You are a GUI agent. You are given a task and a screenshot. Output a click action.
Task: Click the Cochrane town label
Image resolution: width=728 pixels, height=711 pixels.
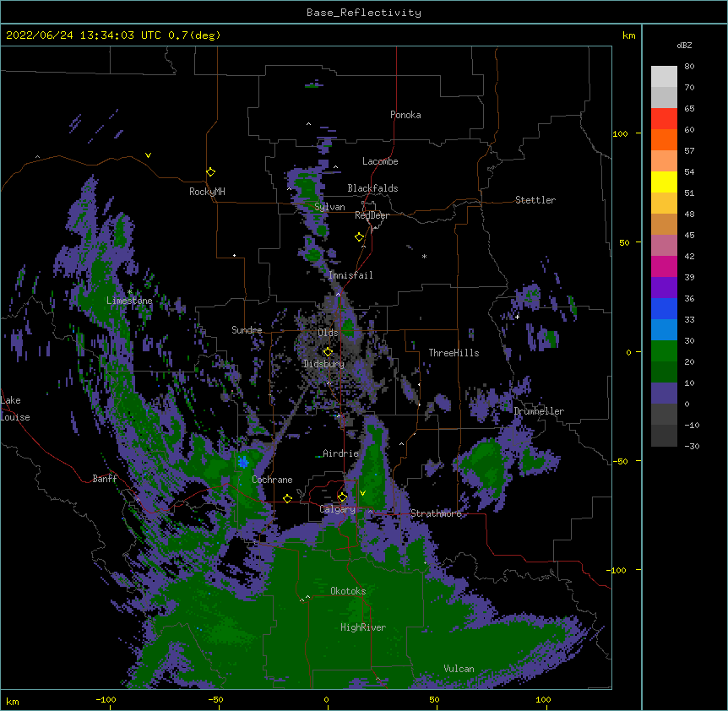coord(272,480)
